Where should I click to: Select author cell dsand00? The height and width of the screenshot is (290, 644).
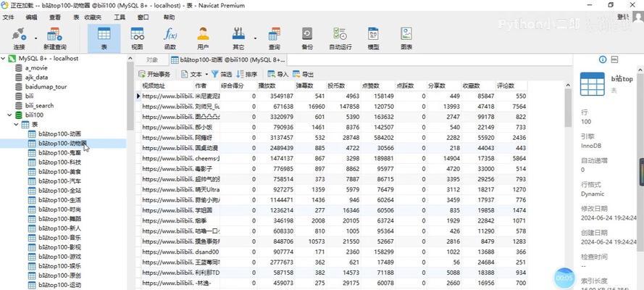(207, 252)
